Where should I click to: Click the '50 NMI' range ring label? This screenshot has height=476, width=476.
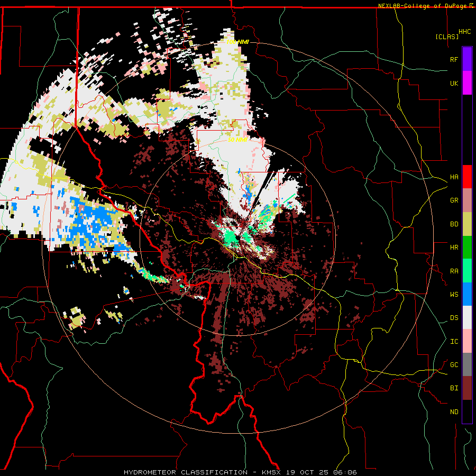click(237, 140)
